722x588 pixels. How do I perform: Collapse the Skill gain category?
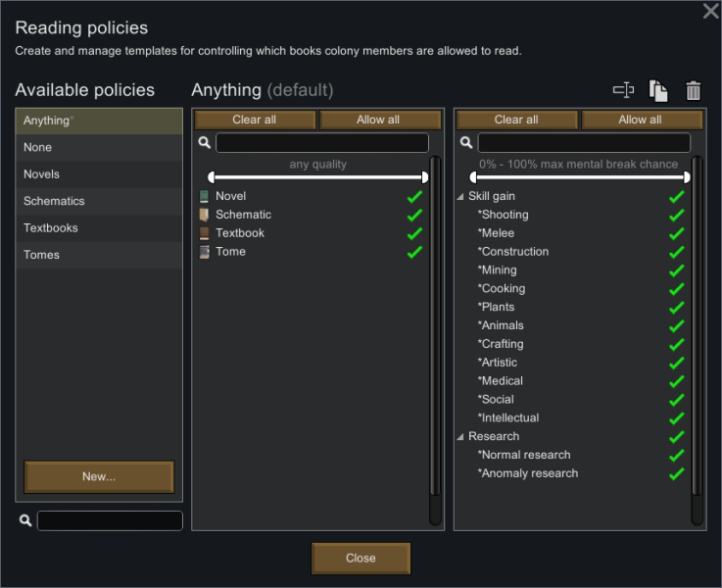[460, 197]
